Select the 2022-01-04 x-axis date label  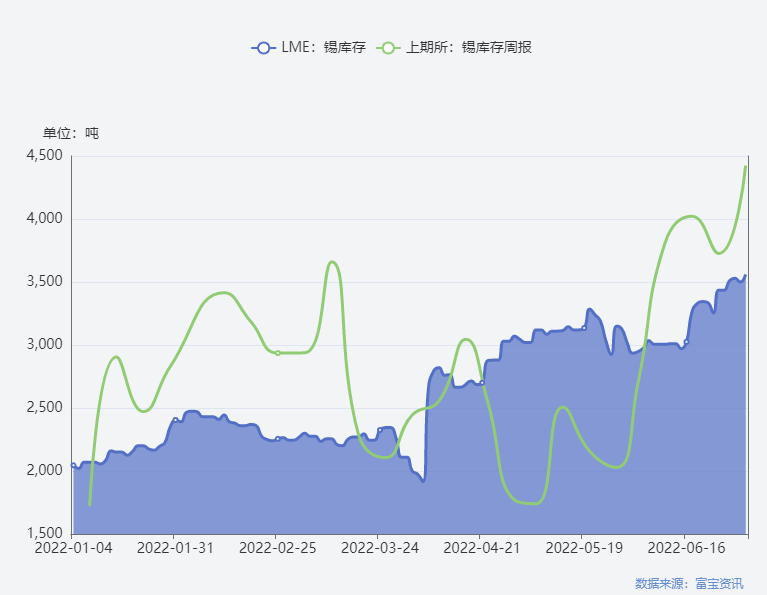tap(73, 548)
